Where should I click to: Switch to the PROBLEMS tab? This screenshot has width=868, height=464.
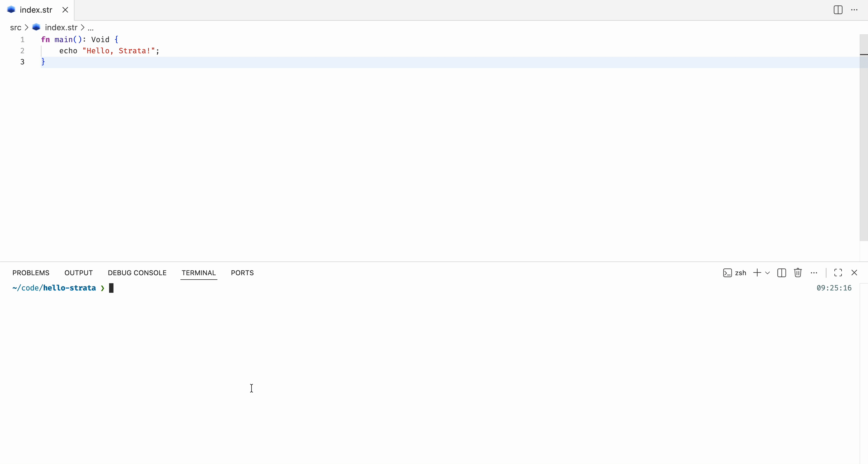coord(31,273)
